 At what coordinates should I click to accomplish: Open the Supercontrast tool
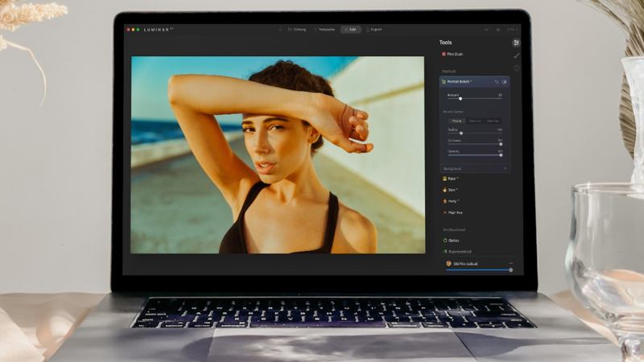click(445, 251)
